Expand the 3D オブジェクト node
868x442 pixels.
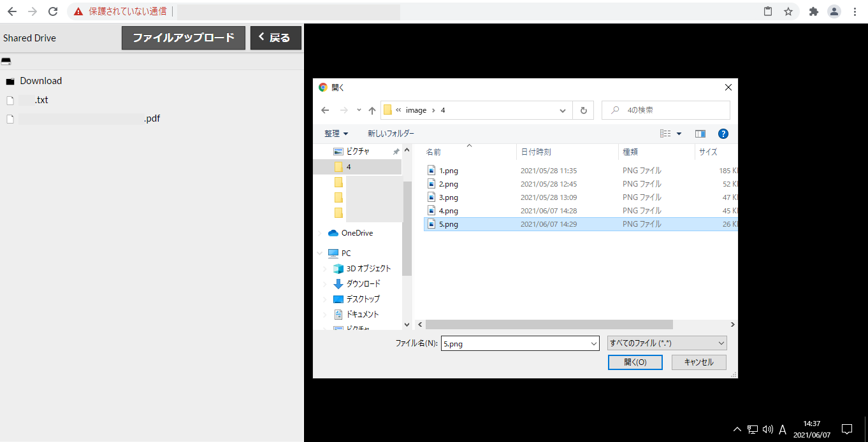click(325, 269)
